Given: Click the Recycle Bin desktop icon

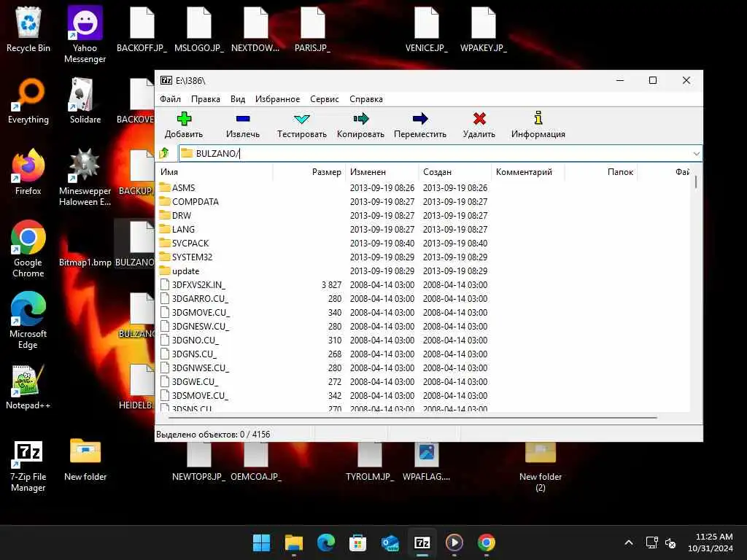Looking at the screenshot, I should [28, 29].
